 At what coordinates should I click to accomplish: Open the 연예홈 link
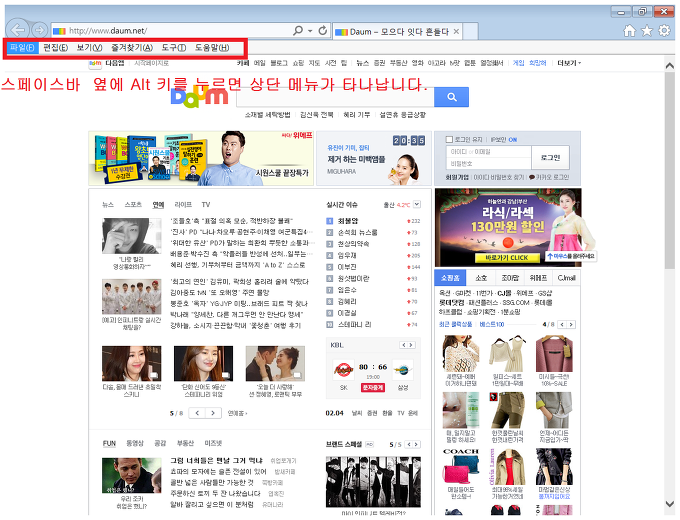[x=237, y=413]
